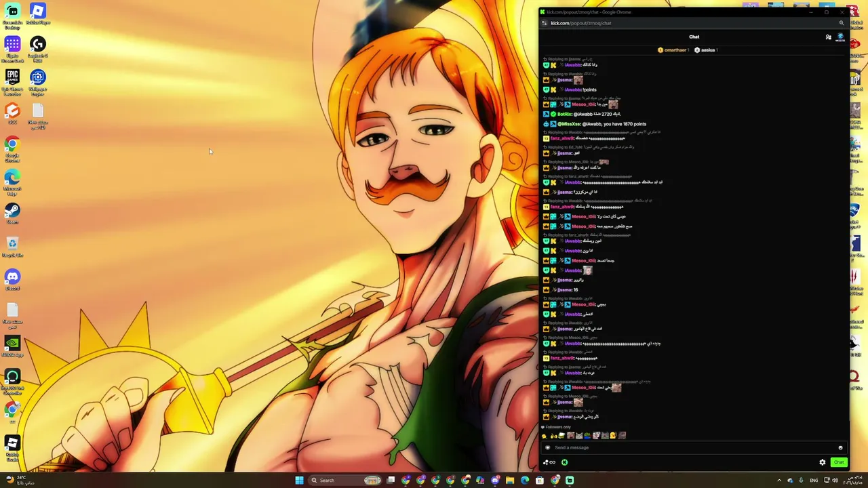The image size is (868, 488).
Task: Click the green Kick K icon below input
Action: (x=564, y=462)
